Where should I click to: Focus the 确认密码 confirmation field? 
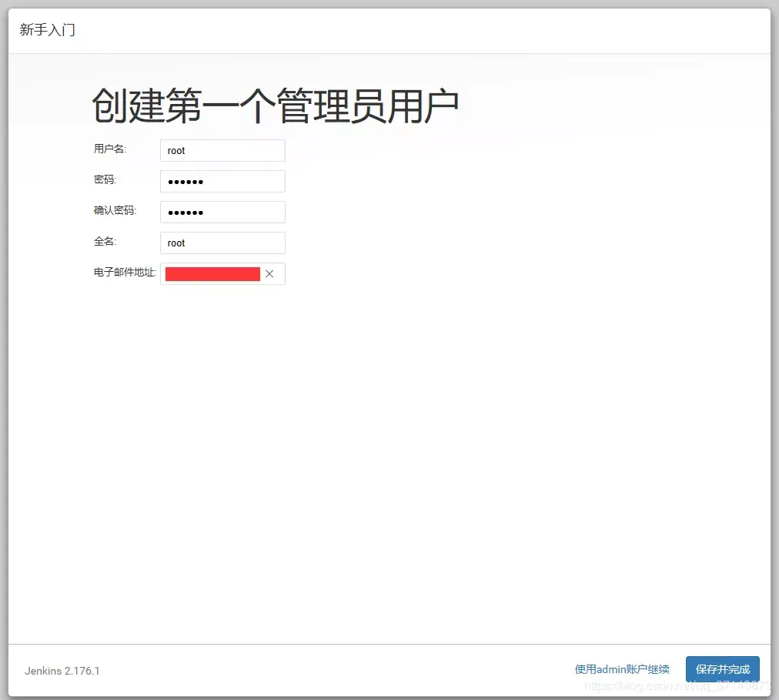point(222,212)
